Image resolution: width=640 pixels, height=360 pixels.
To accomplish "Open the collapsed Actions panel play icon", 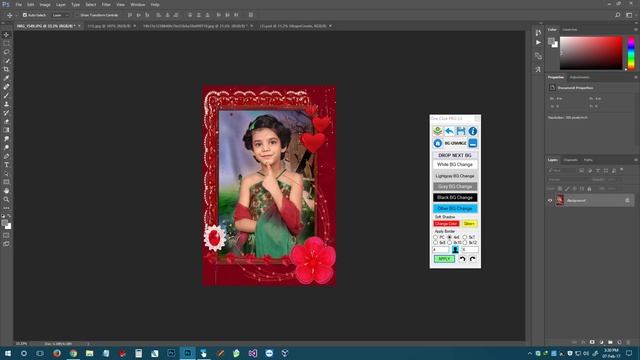I will 538,42.
